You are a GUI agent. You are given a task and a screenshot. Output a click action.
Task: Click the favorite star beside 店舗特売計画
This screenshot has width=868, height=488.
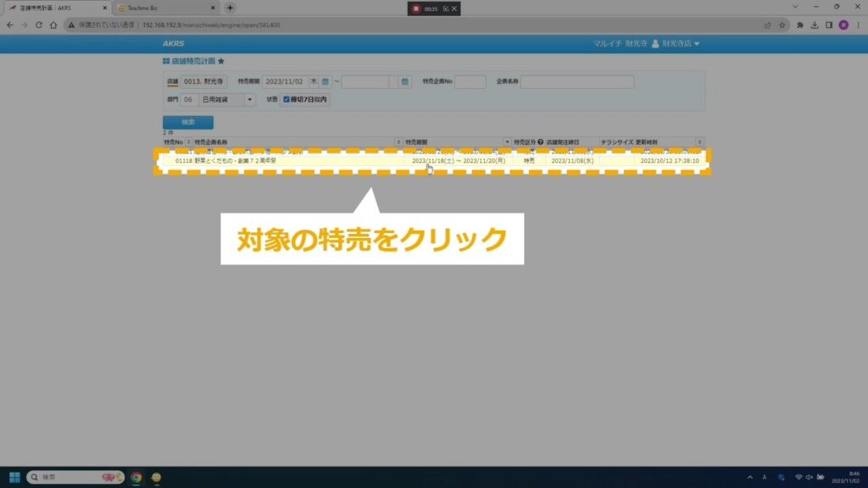(x=221, y=62)
